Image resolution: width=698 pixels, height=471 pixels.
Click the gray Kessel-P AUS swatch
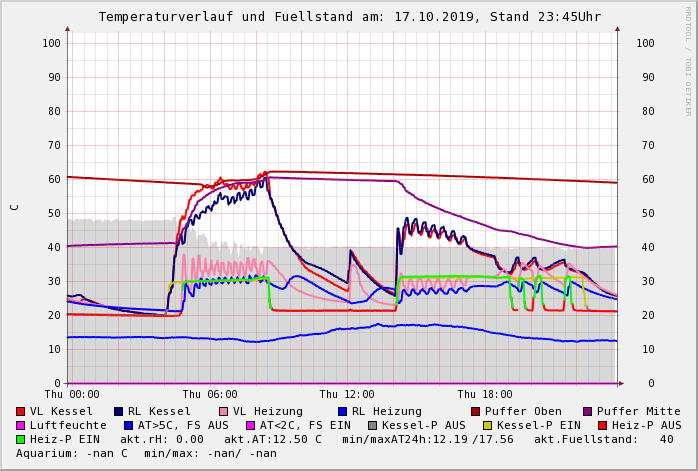(371, 425)
